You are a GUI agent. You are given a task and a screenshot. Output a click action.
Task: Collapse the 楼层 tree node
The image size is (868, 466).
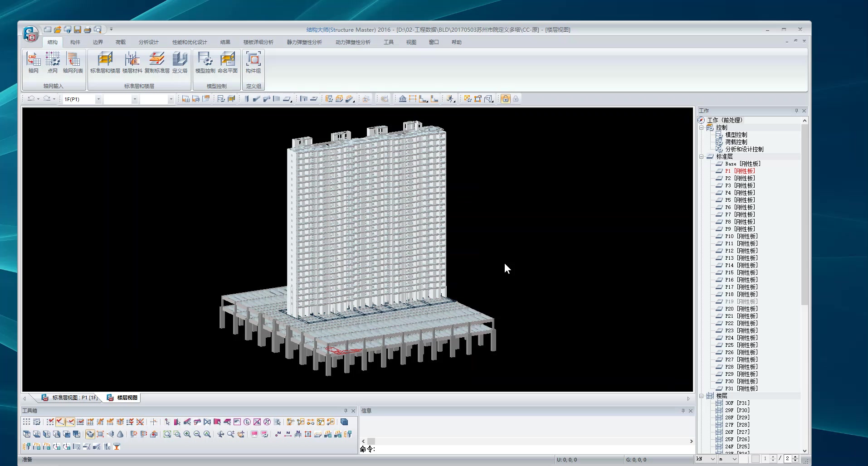coord(702,396)
